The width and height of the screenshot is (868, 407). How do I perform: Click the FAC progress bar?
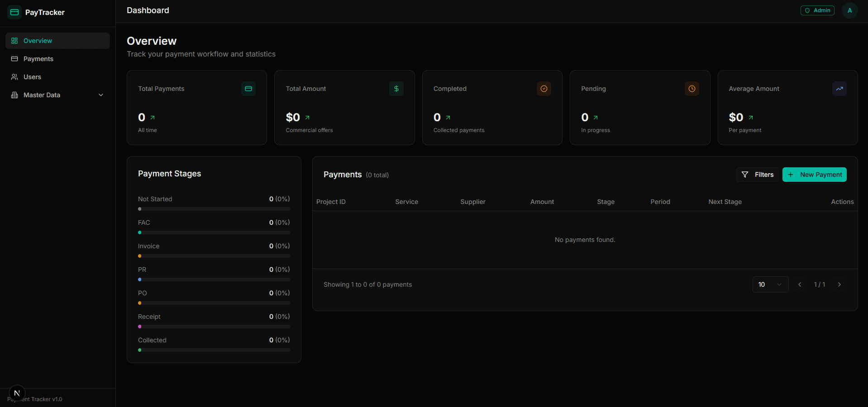pos(214,232)
